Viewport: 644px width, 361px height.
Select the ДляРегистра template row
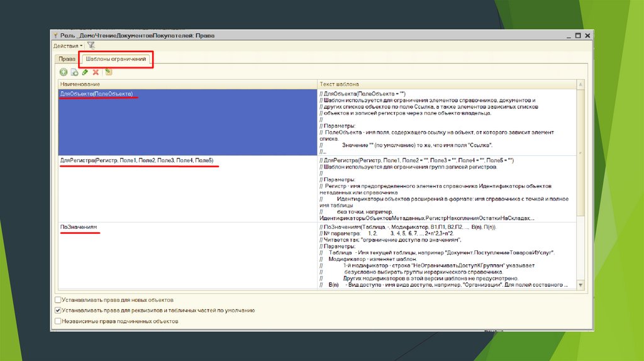pos(187,189)
